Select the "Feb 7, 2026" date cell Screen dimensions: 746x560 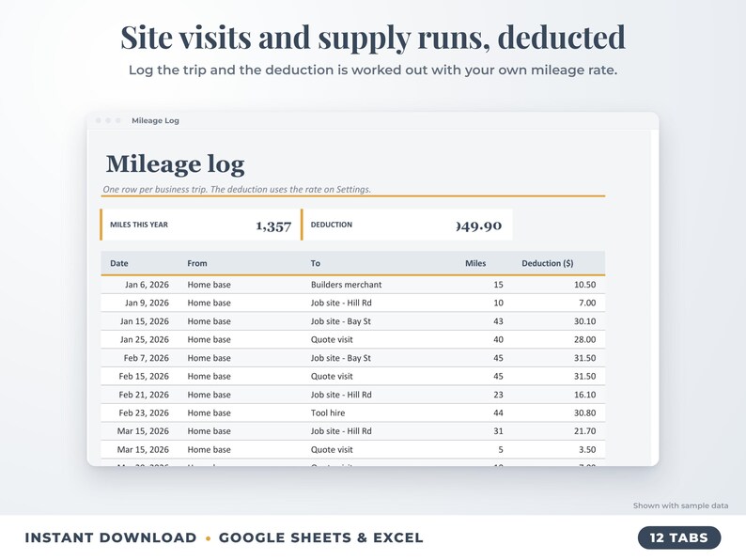(x=146, y=358)
